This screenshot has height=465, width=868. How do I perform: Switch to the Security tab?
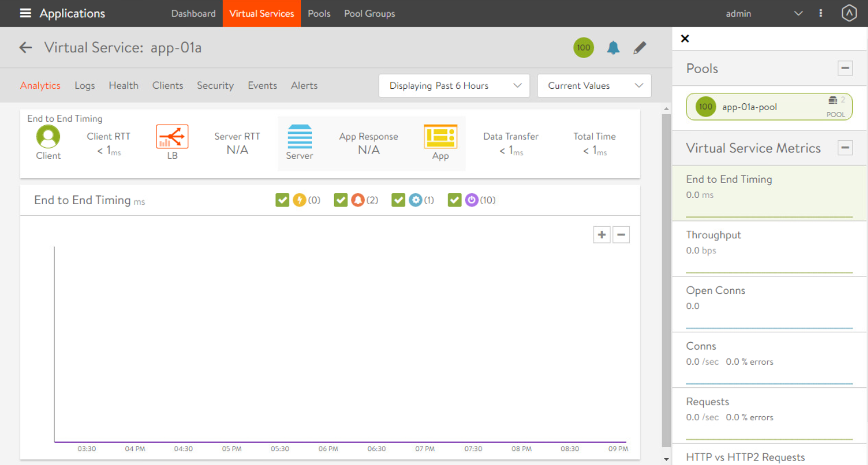[x=215, y=86]
